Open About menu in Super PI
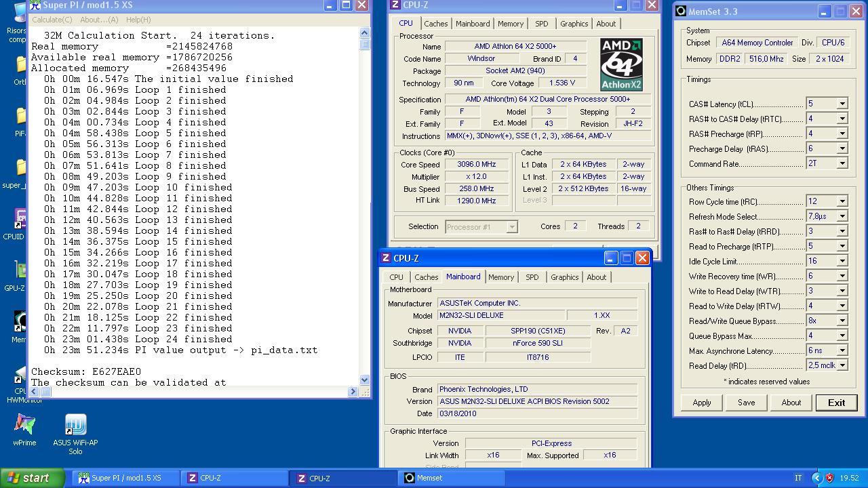 tap(99, 20)
